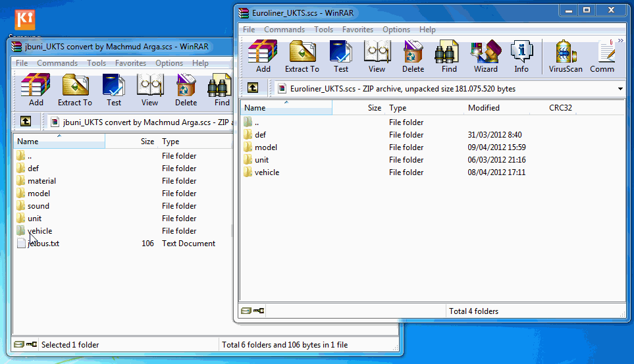Sort by Name column in Euroliner window
This screenshot has height=364, width=634.
(x=286, y=107)
